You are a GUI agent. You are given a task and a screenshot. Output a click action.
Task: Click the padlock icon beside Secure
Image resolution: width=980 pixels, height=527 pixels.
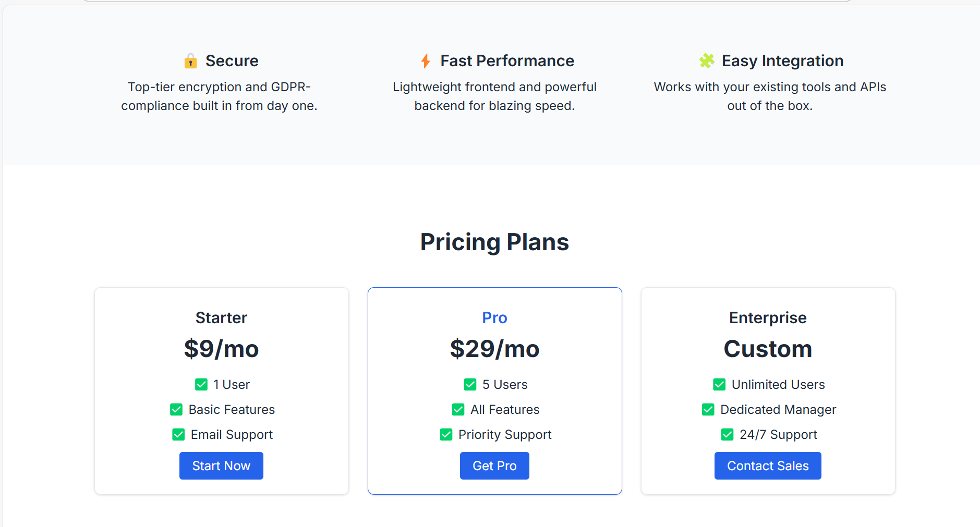[190, 61]
